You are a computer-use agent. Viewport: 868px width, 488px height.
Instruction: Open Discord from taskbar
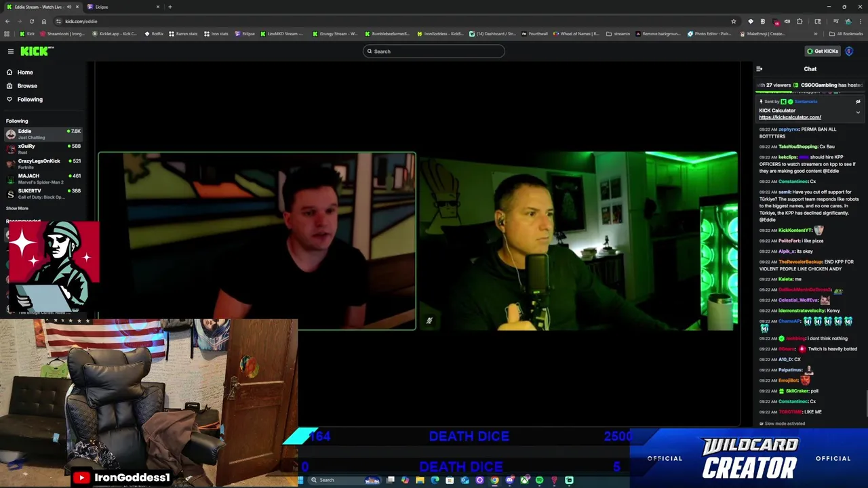click(x=510, y=480)
